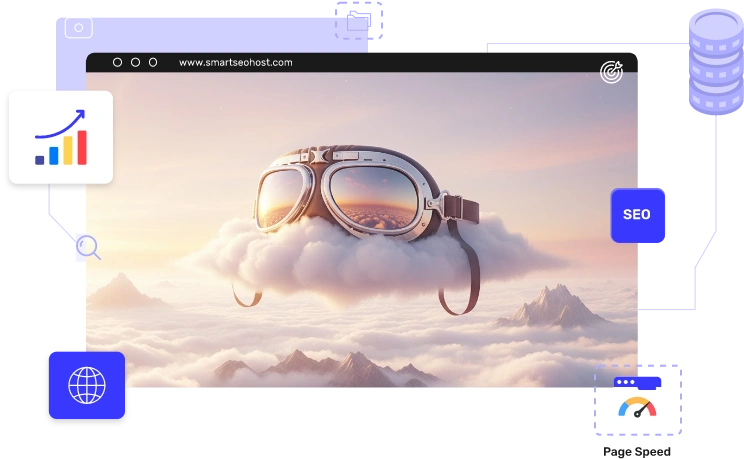Click the red bar in the growth chart
This screenshot has height=459, width=744.
point(82,148)
